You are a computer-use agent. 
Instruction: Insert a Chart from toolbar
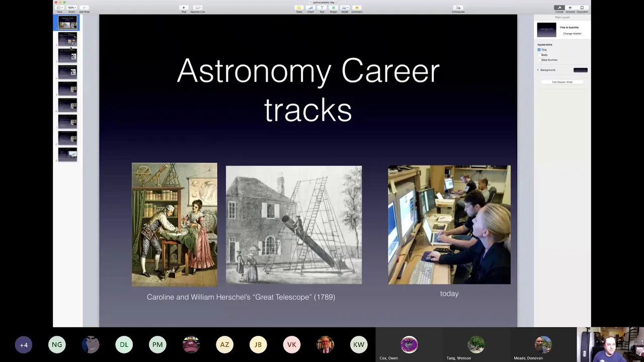coord(310,9)
